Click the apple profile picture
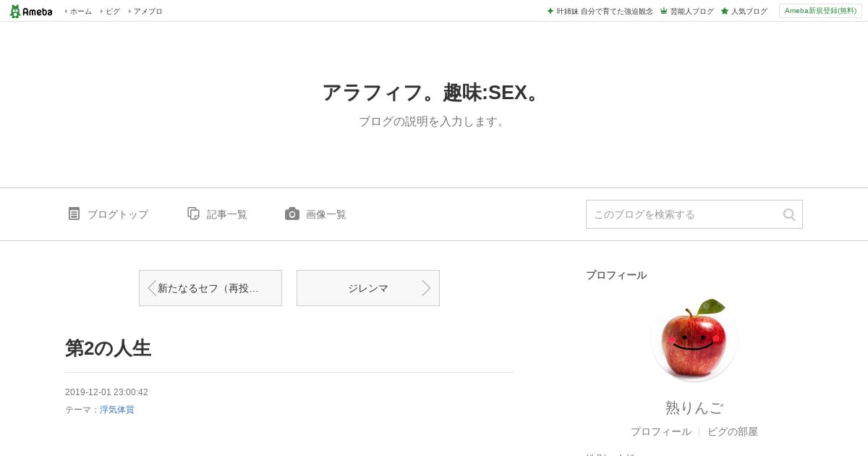Viewport: 868px width, 456px height. click(x=694, y=341)
